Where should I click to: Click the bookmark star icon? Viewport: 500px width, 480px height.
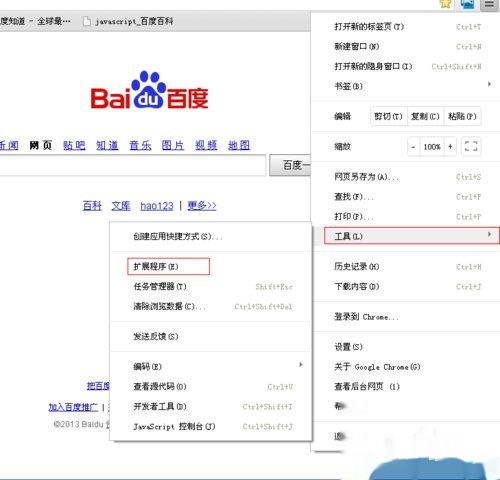445,4
